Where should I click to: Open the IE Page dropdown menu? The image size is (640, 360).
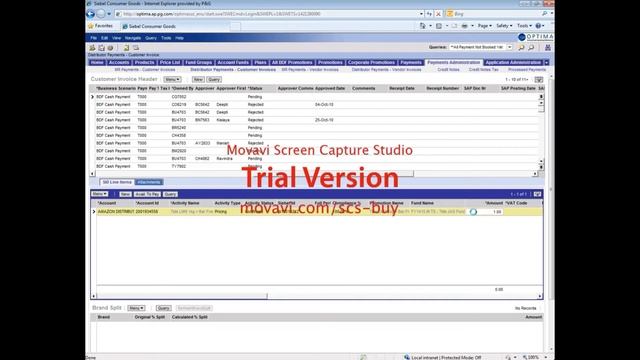(485, 26)
